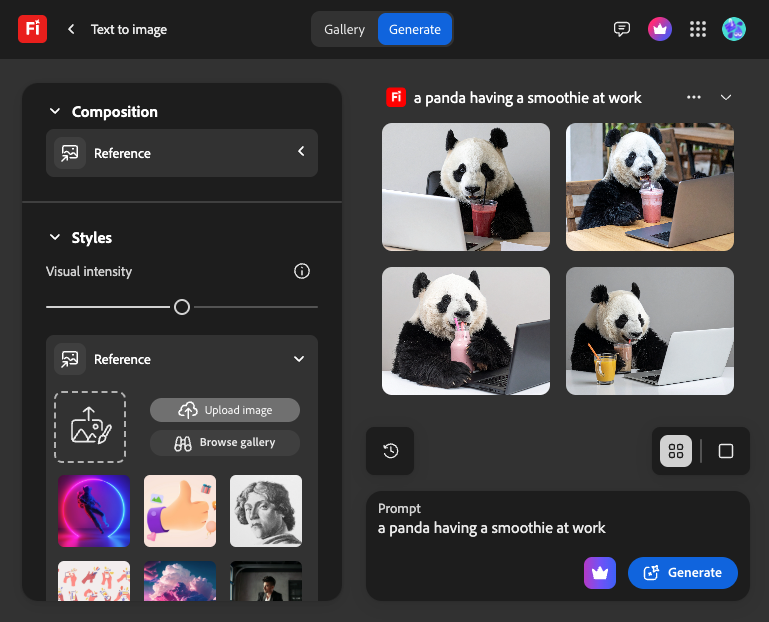
Task: Click the Visual intensity slider handle
Action: point(182,307)
